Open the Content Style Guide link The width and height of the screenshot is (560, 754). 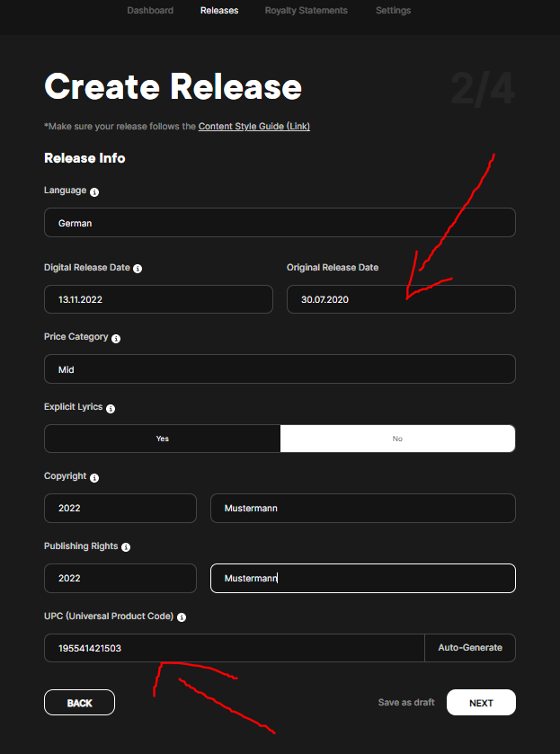[254, 126]
